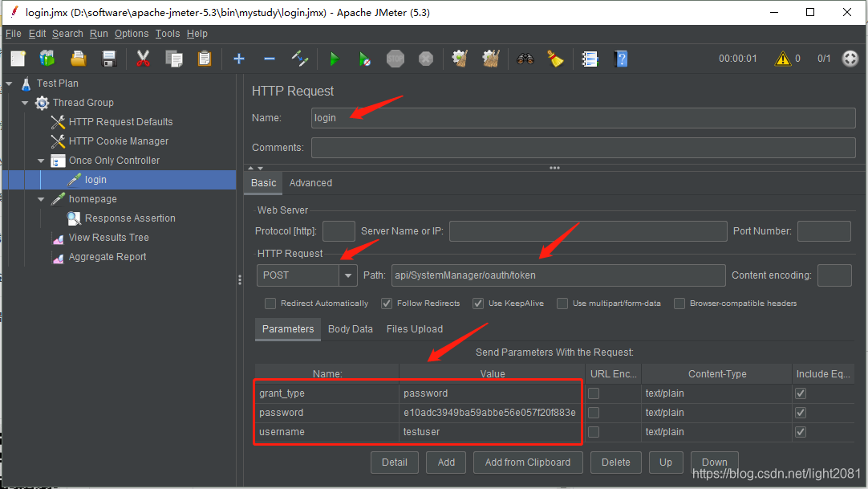Screen dimensions: 868x489
Task: Click the yellow warning log icon
Action: pos(783,59)
